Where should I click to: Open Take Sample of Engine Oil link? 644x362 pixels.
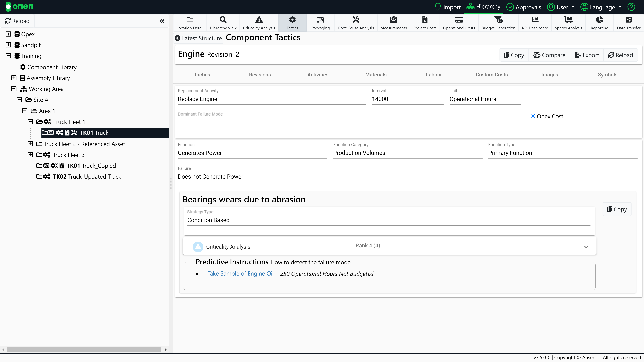pos(240,274)
